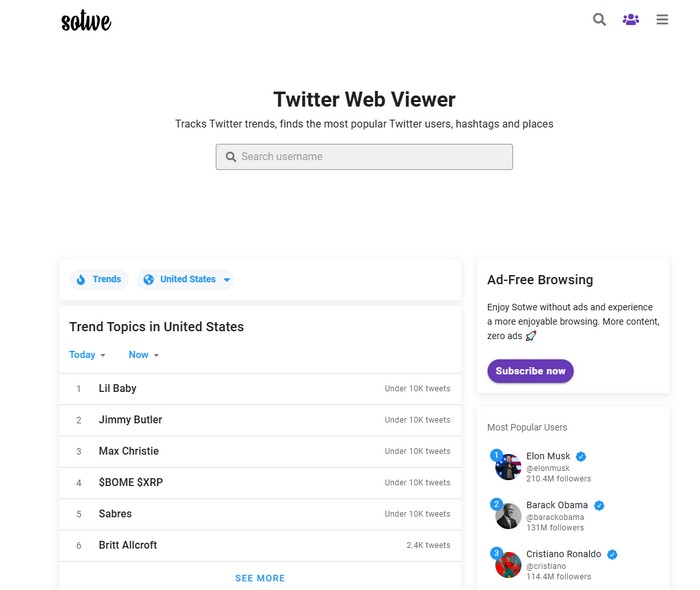Open the Now time dropdown
Image resolution: width=700 pixels, height=590 pixels.
click(144, 355)
